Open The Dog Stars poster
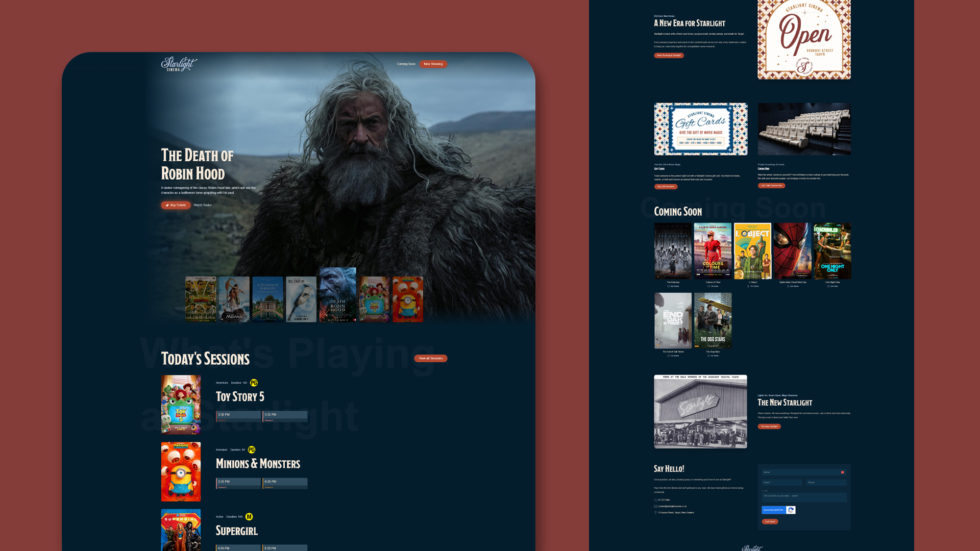980x551 pixels. click(713, 320)
